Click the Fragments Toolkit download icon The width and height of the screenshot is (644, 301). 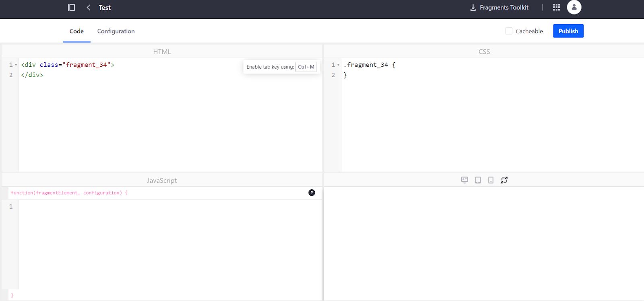[473, 8]
